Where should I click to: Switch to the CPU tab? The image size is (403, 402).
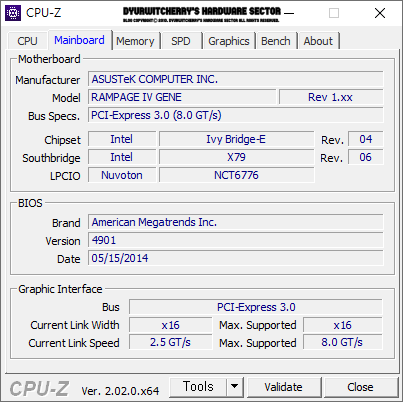[27, 41]
